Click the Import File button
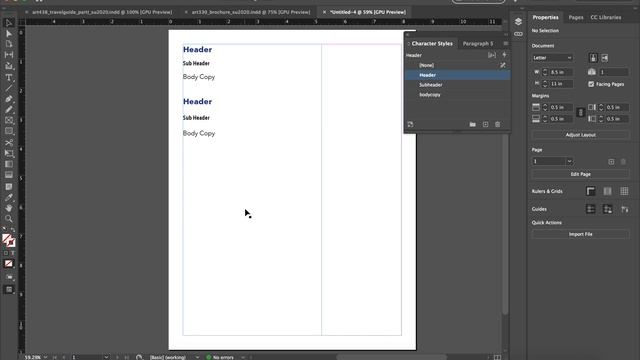The height and width of the screenshot is (360, 640). coord(580,234)
